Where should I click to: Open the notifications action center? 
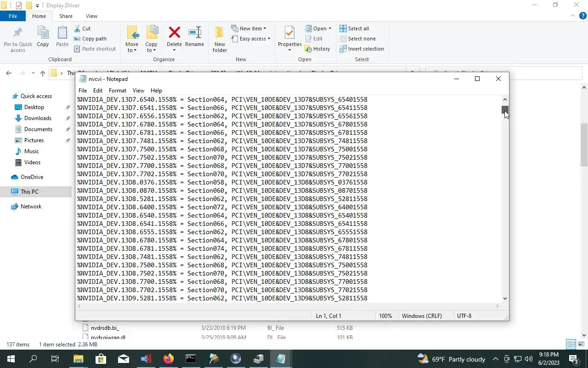[574, 359]
